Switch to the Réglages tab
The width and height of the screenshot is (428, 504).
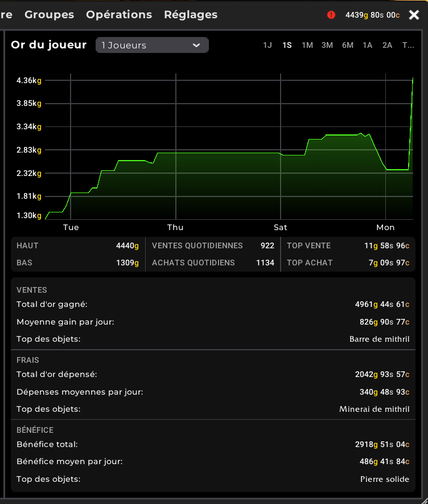point(191,15)
